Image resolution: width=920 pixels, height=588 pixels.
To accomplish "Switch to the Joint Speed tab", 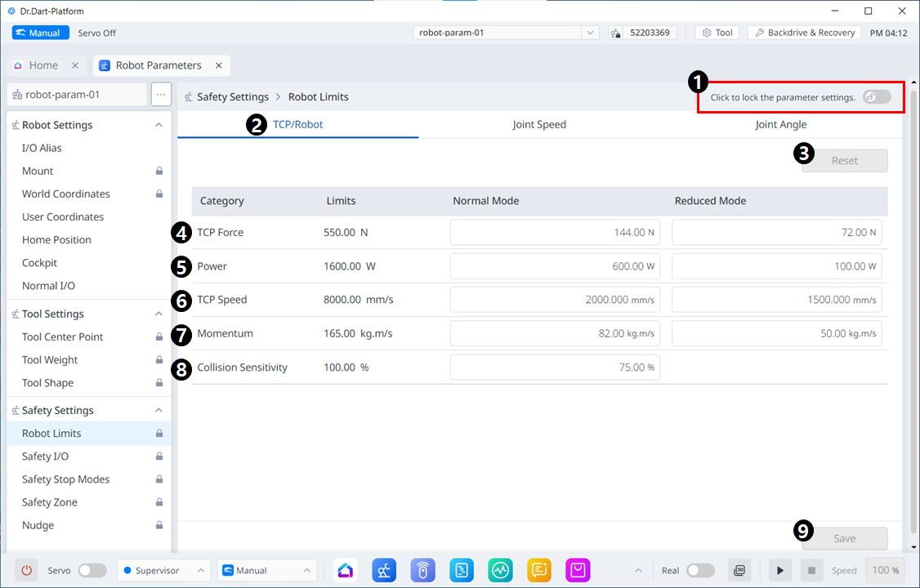I will pos(539,125).
